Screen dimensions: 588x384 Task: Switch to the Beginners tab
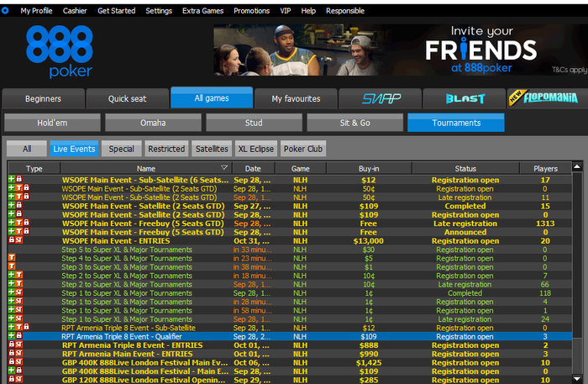[43, 98]
